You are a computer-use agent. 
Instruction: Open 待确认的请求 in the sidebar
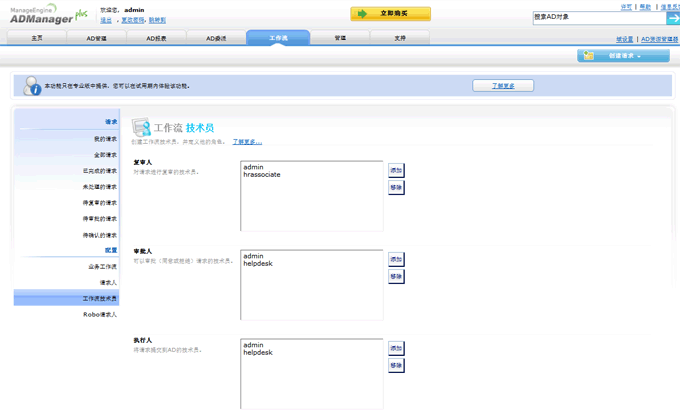[100, 235]
